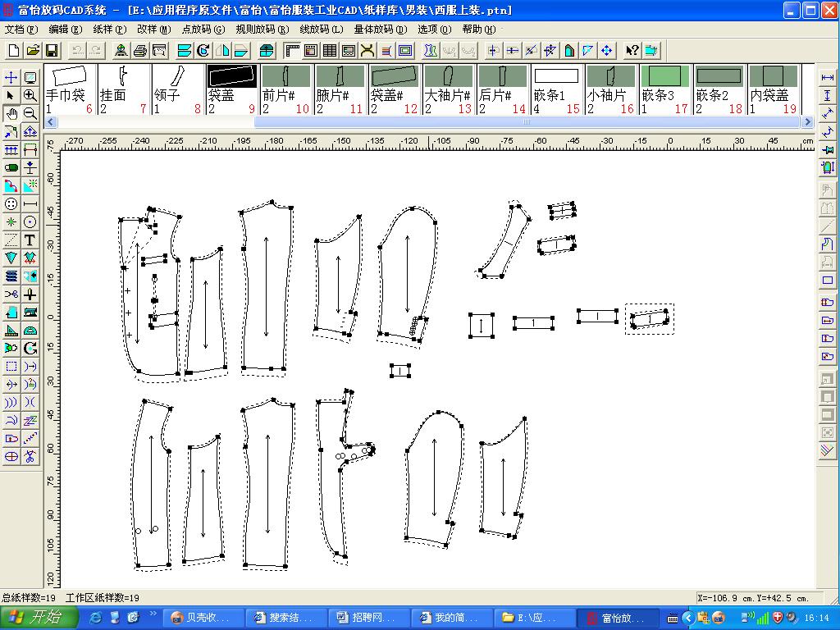Select the text T tool

pyautogui.click(x=30, y=240)
